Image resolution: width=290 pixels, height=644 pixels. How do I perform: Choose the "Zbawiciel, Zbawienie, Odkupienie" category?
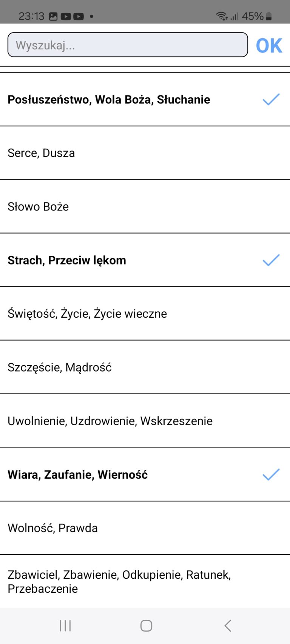click(x=145, y=582)
